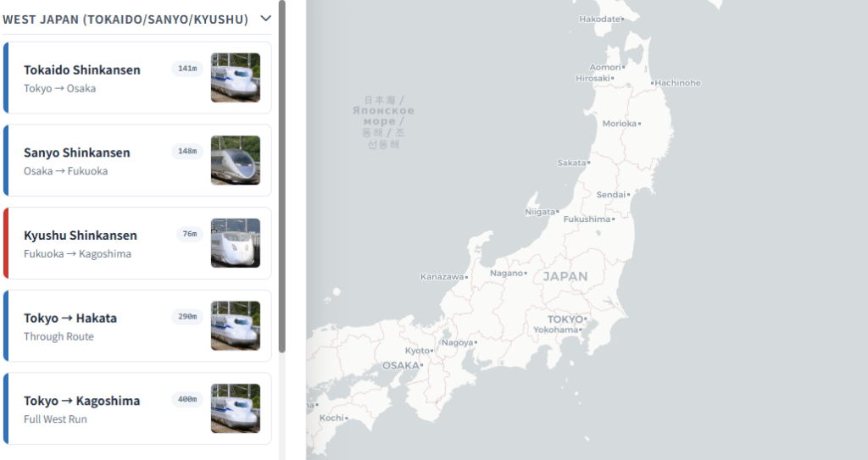
Task: Click the 76m duration badge on Kyushu
Action: [190, 234]
